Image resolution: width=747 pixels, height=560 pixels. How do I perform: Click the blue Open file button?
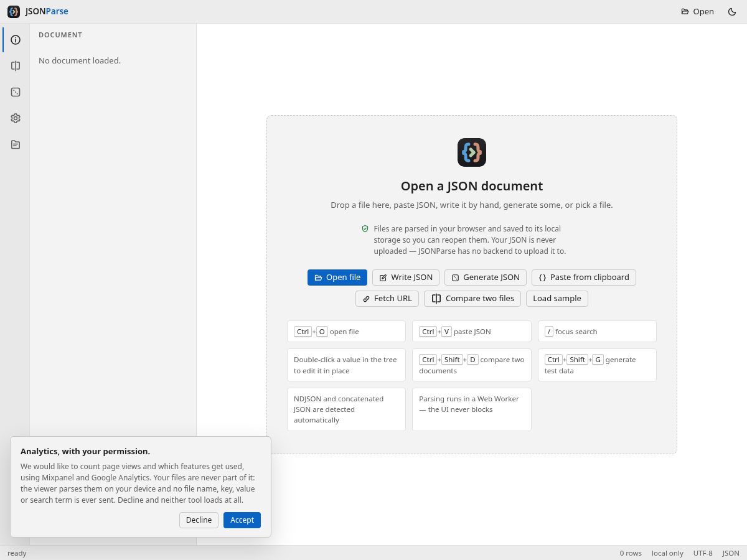(337, 278)
